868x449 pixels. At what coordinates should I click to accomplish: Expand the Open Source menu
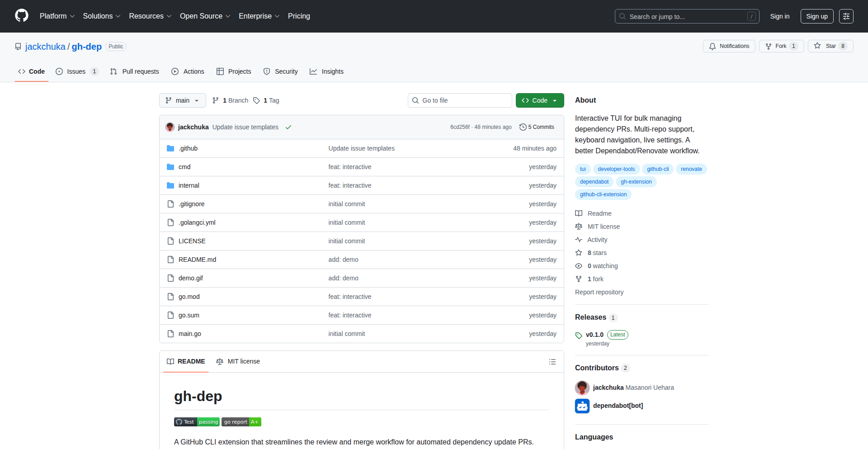pos(205,16)
